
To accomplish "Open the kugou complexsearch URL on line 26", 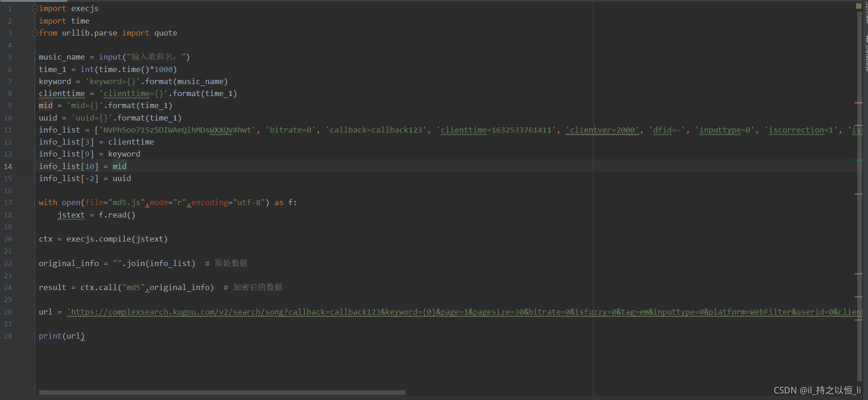I will tap(464, 312).
